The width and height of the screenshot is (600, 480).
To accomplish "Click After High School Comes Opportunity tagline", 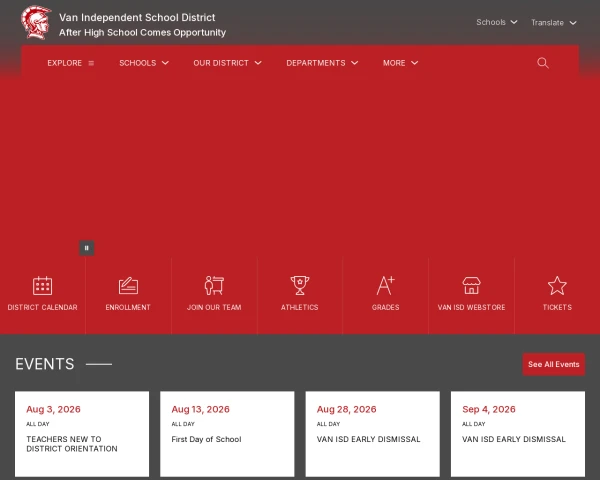I will 142,33.
